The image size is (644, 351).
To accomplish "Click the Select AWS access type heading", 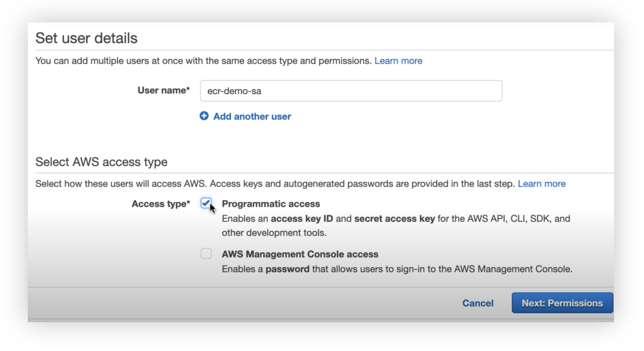I will point(101,162).
